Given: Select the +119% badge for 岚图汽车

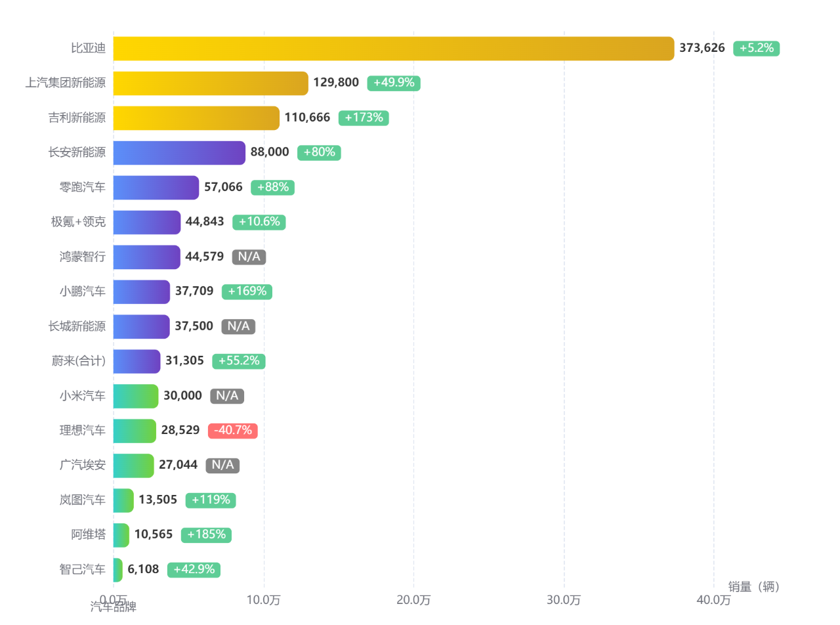Looking at the screenshot, I should coord(211,500).
